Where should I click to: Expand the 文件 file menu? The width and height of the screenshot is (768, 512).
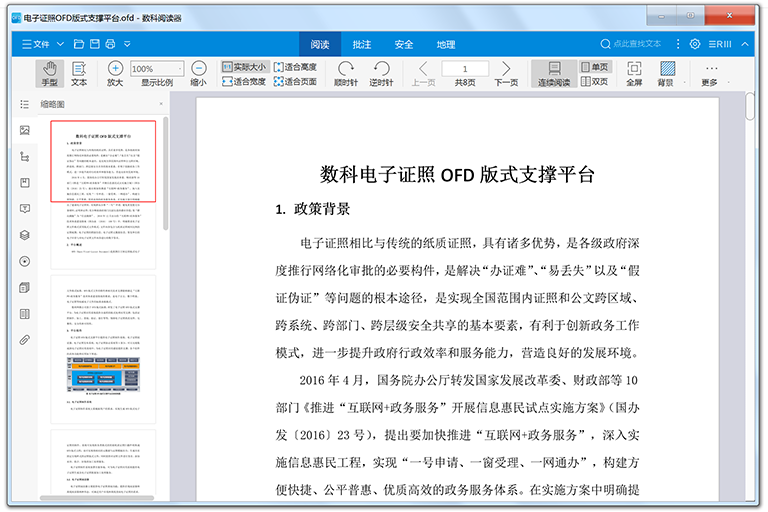(35, 44)
